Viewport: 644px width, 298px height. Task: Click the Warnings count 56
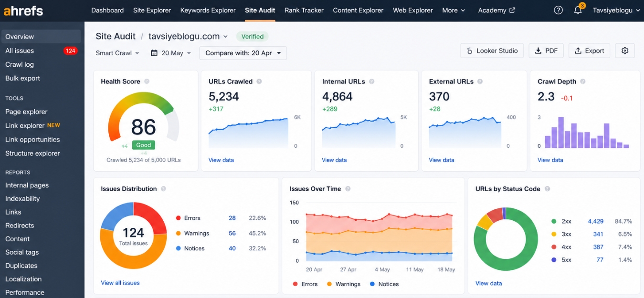[x=232, y=233]
